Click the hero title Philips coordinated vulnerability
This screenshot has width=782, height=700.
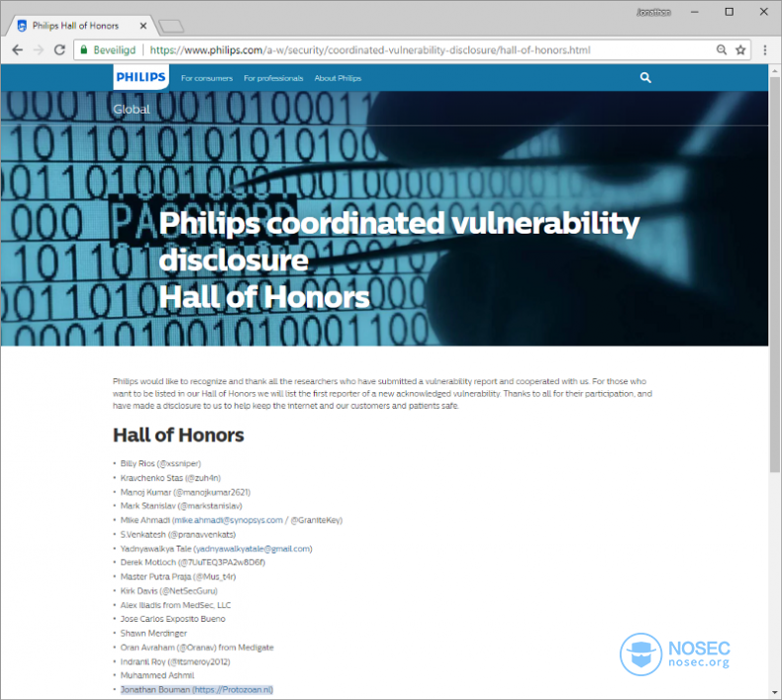tap(399, 224)
